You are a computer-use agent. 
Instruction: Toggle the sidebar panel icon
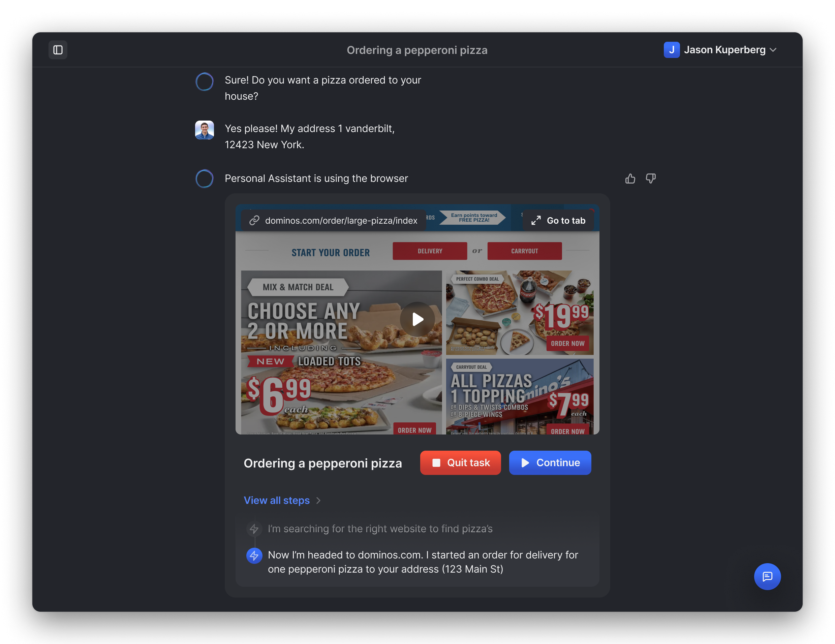tap(58, 50)
